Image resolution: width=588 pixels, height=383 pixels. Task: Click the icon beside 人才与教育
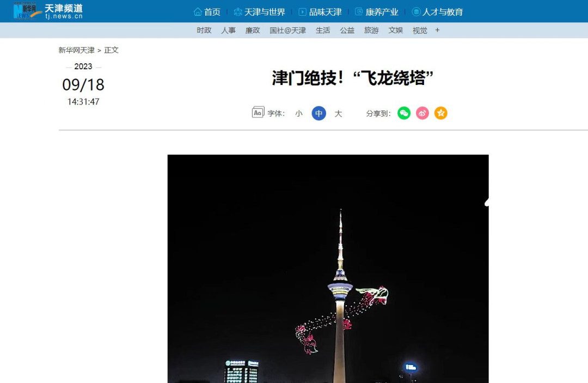pos(416,11)
